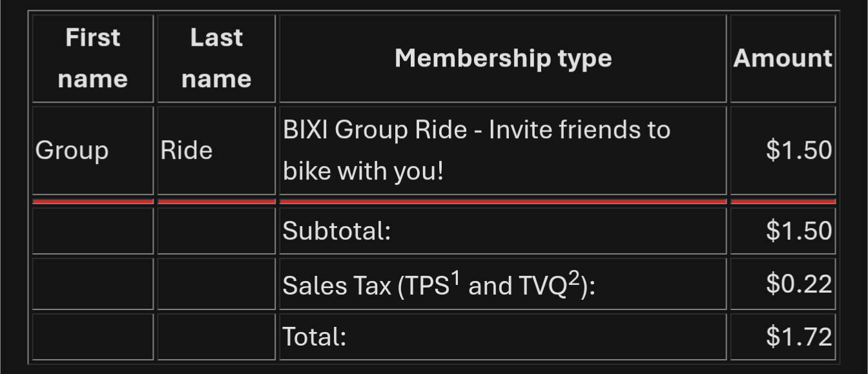This screenshot has width=868, height=374.
Task: Click the "Sales Tax" label text
Action: tap(336, 285)
